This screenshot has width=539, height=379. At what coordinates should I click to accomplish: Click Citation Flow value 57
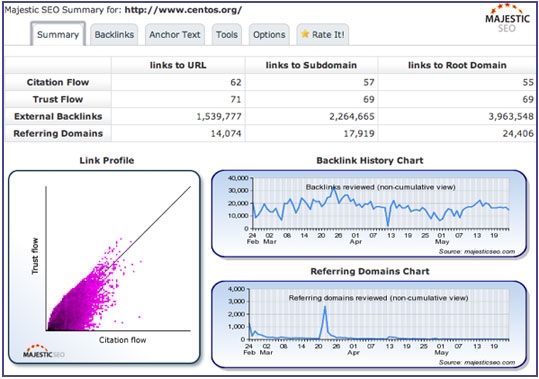tap(369, 82)
